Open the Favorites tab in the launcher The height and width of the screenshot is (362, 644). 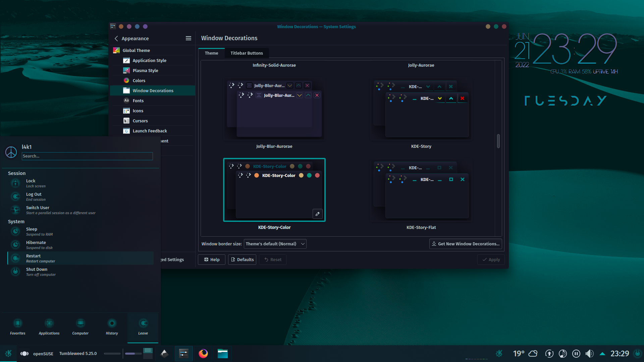click(18, 327)
